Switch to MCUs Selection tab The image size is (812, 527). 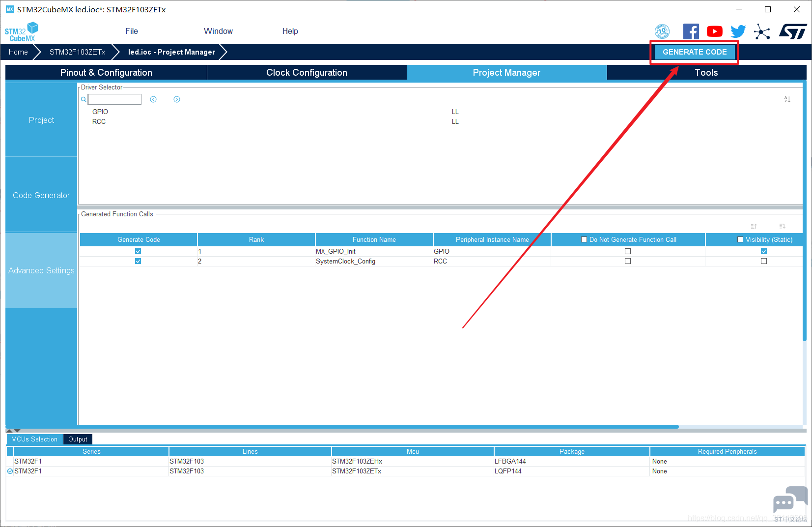(x=34, y=439)
